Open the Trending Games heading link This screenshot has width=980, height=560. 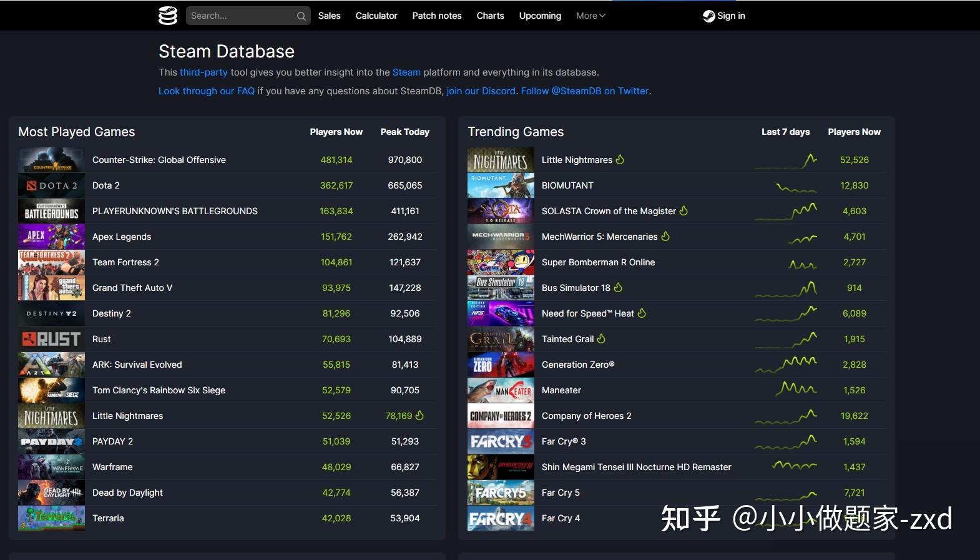coord(516,132)
